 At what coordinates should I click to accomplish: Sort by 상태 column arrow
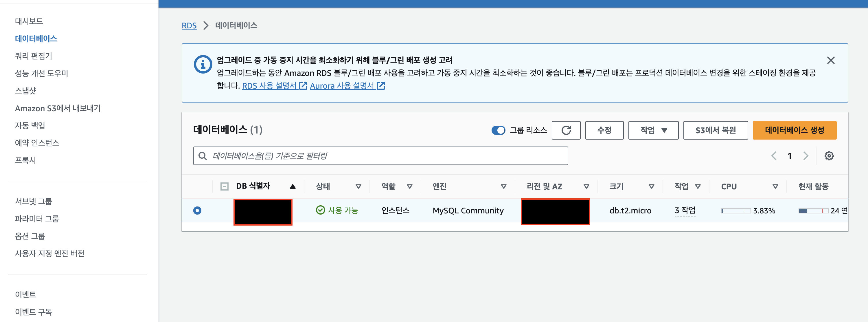(x=358, y=186)
